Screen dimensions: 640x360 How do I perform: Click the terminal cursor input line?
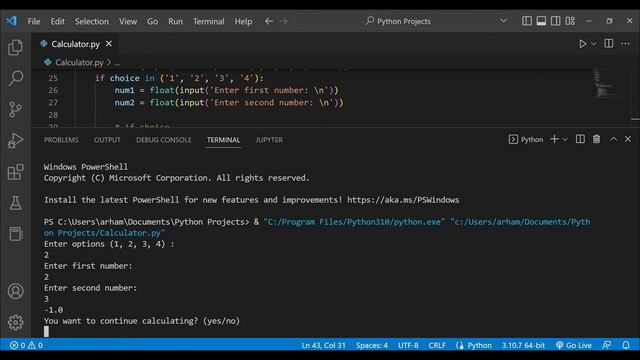coord(46,331)
